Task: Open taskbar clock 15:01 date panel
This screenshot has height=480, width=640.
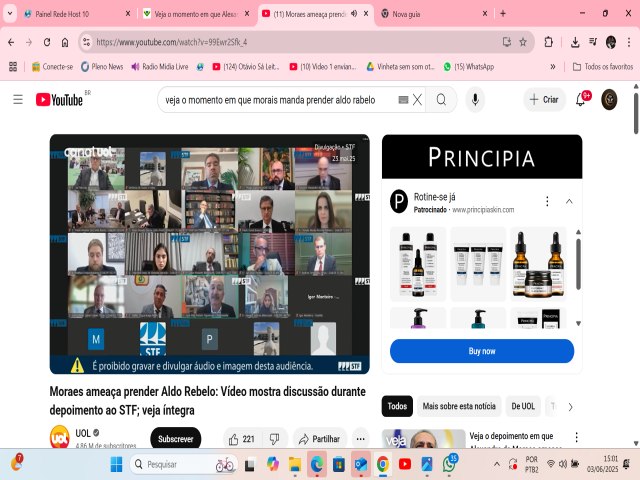Action: [602, 464]
